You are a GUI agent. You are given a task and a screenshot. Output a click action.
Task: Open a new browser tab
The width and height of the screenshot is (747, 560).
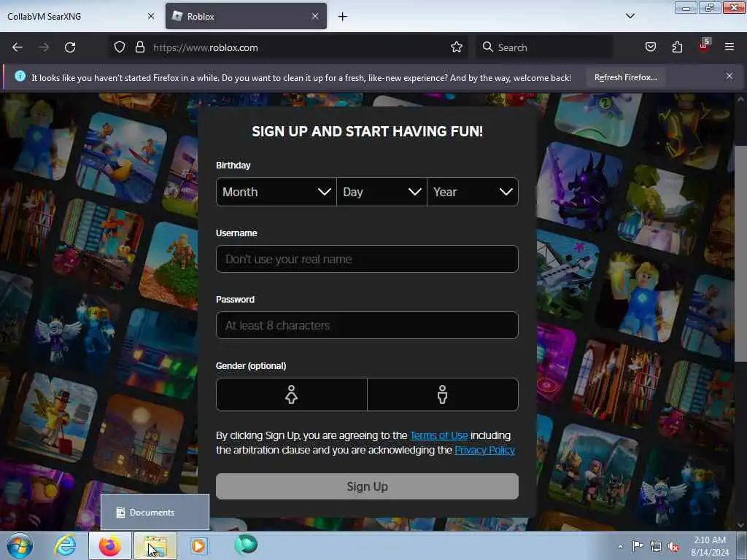pyautogui.click(x=343, y=17)
